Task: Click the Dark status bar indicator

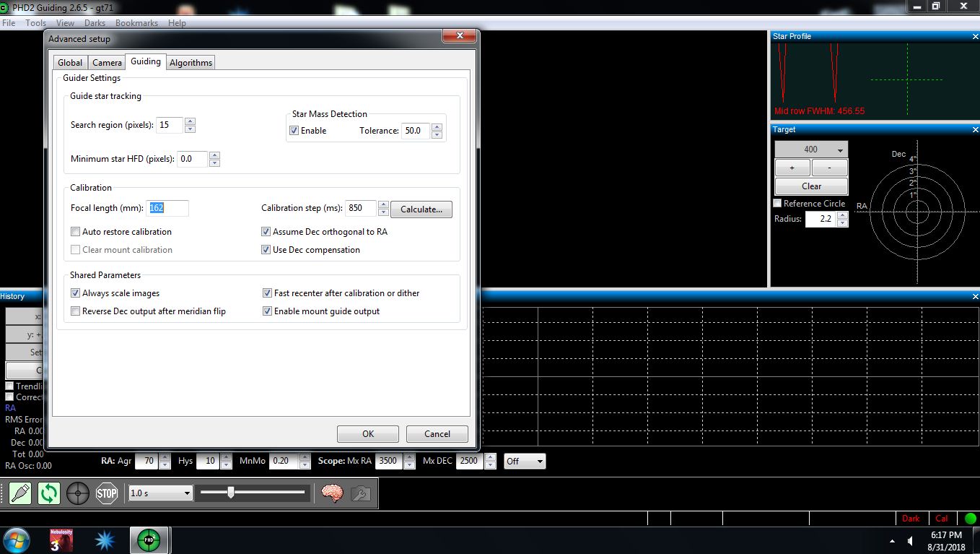Action: pos(911,519)
